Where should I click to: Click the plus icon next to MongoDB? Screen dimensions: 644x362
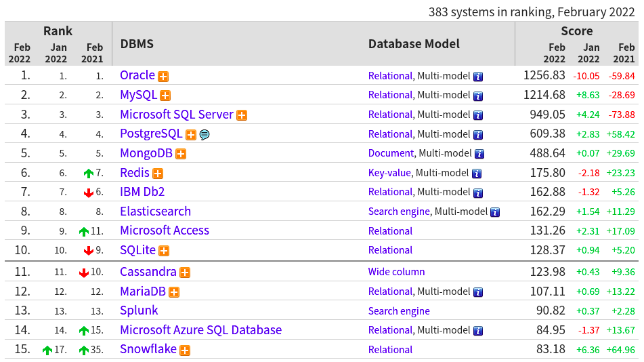[181, 154]
